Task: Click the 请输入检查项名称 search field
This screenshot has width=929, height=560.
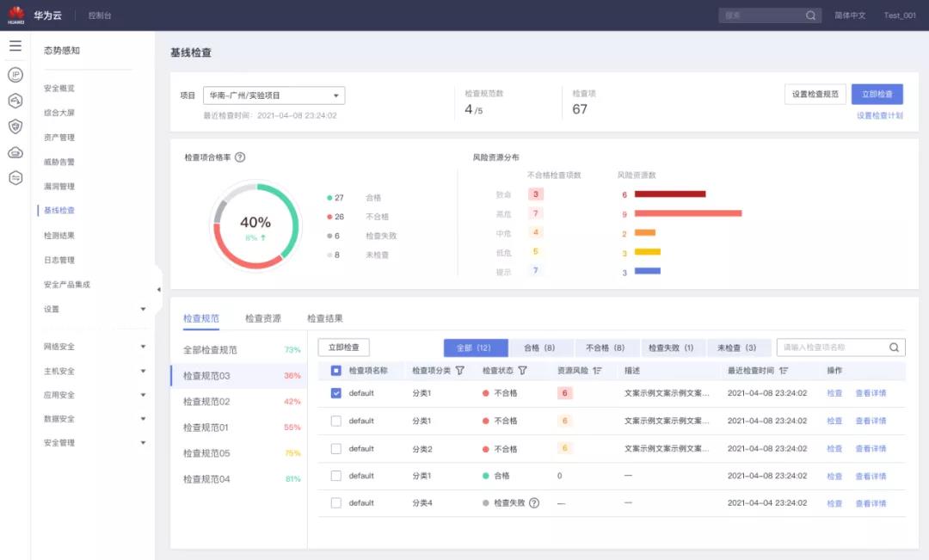Action: [x=830, y=348]
